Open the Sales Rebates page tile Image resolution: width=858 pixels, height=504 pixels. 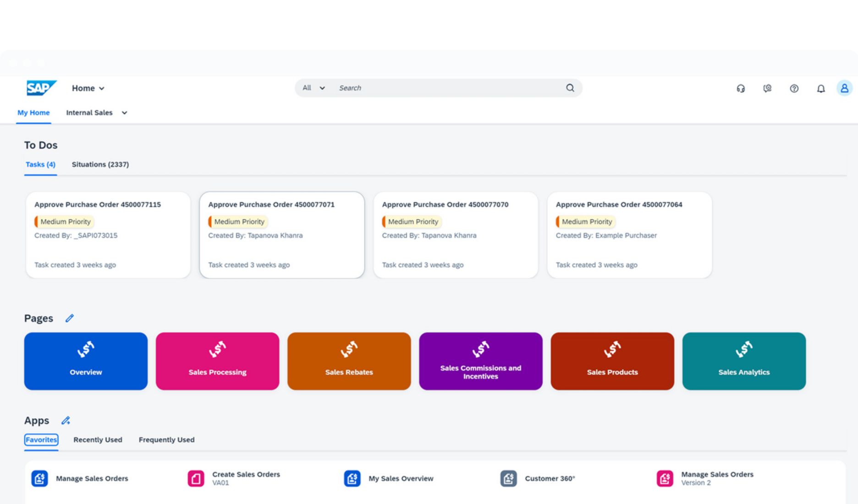point(349,361)
